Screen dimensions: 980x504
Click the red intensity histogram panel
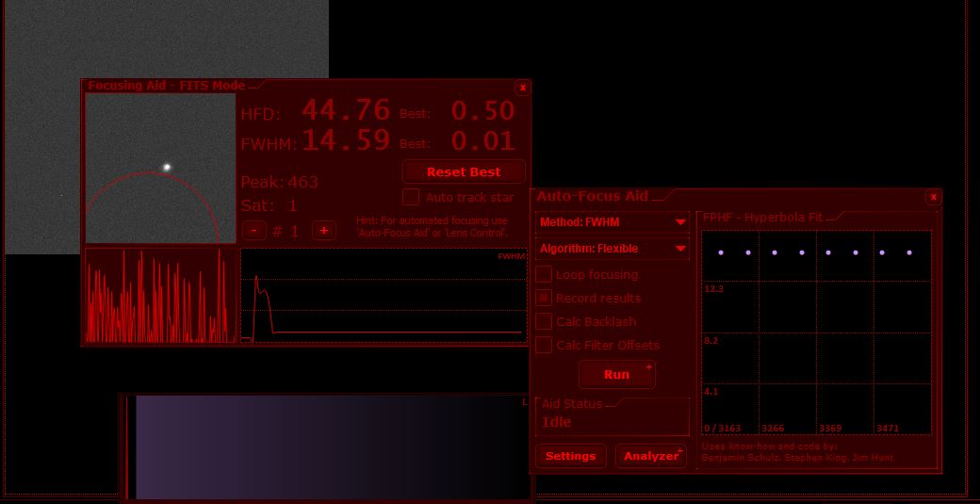pos(159,296)
